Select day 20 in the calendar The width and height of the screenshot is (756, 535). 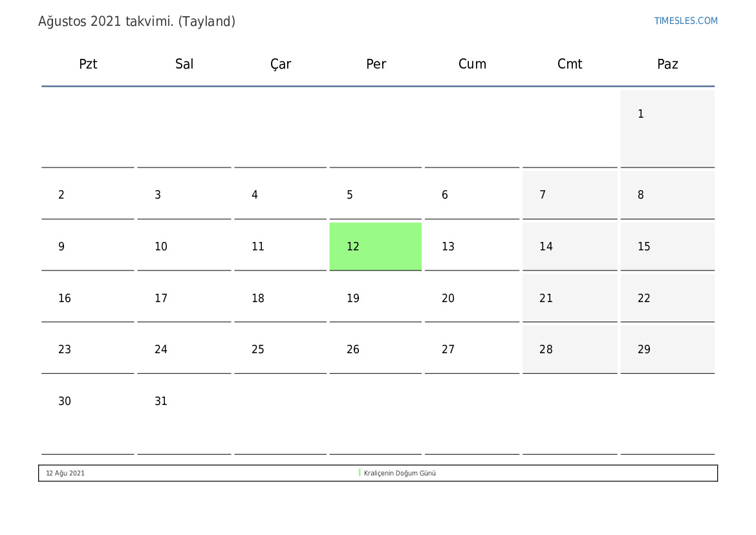click(472, 298)
